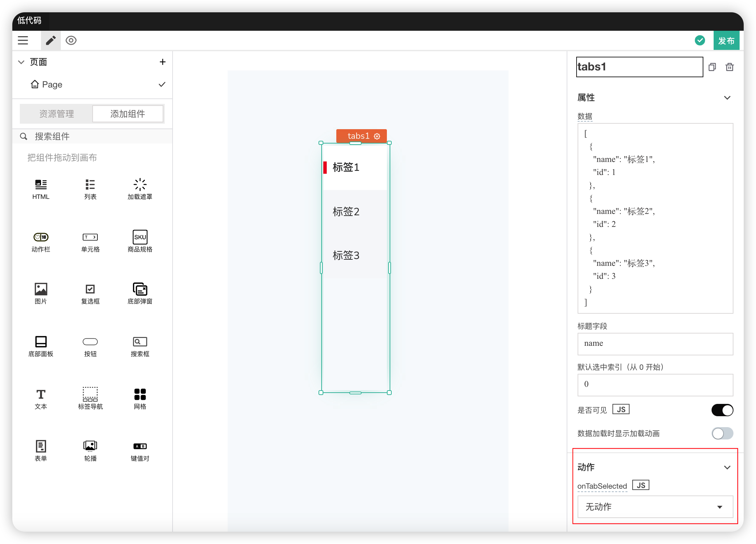Click the hamburger menu icon
The width and height of the screenshot is (756, 544).
[x=23, y=41]
